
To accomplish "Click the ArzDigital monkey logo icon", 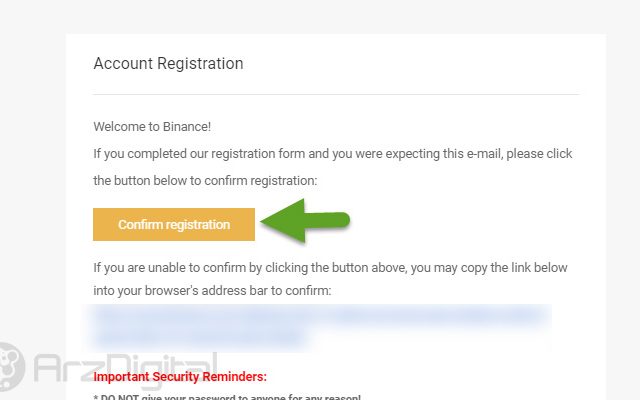I will click(11, 367).
